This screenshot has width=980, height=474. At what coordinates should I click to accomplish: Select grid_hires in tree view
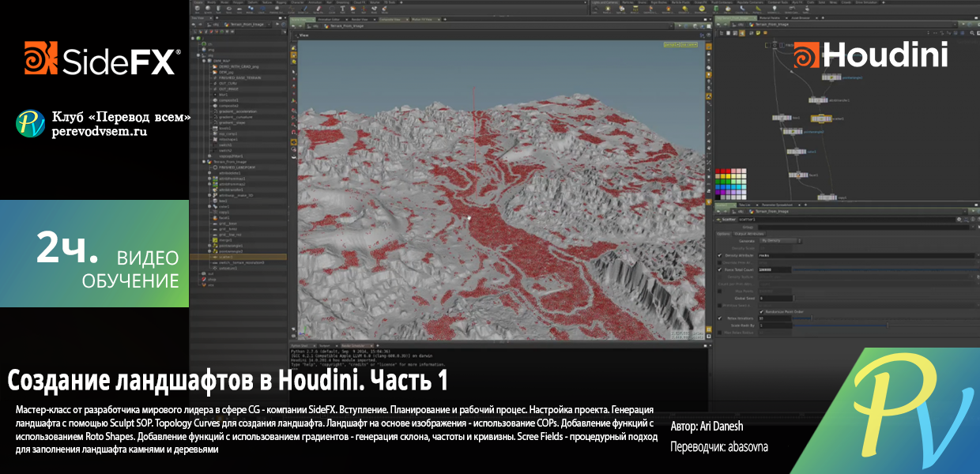pos(228,229)
